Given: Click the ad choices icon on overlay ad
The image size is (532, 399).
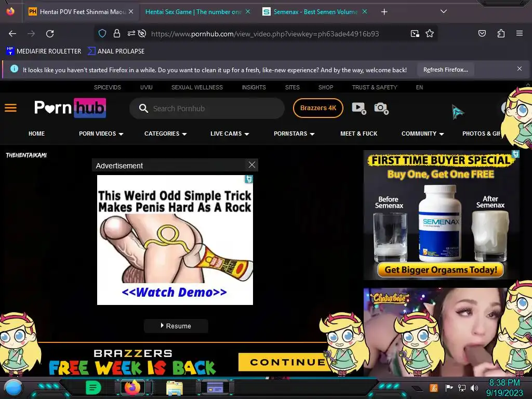Looking at the screenshot, I should pos(249,179).
